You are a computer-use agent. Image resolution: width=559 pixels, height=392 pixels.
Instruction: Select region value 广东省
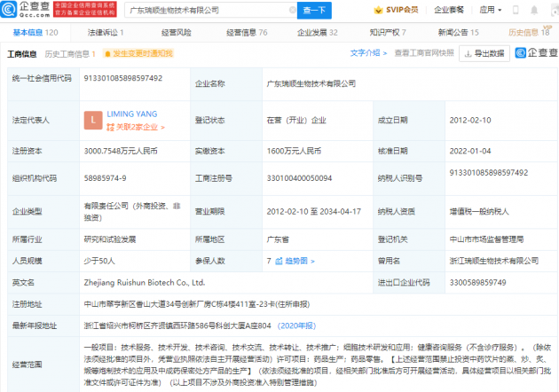278,239
